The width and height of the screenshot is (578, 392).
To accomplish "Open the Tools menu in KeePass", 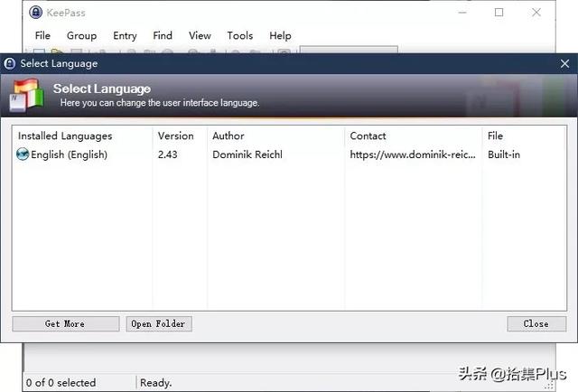I will [x=240, y=36].
